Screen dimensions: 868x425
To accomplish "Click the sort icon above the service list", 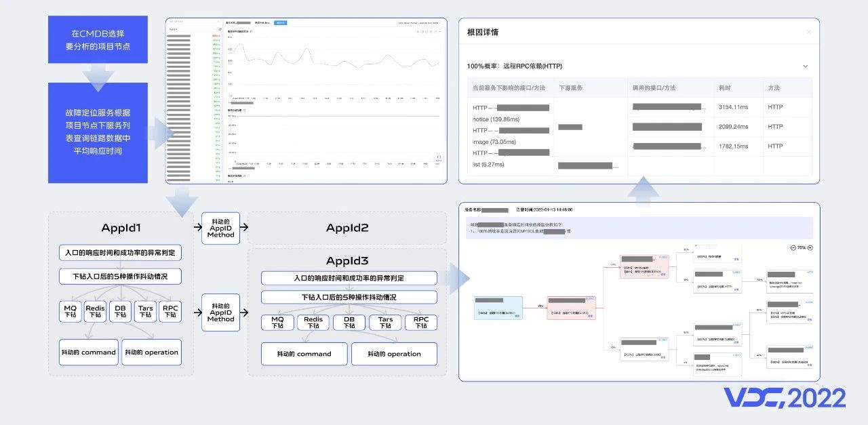I will tap(219, 29).
